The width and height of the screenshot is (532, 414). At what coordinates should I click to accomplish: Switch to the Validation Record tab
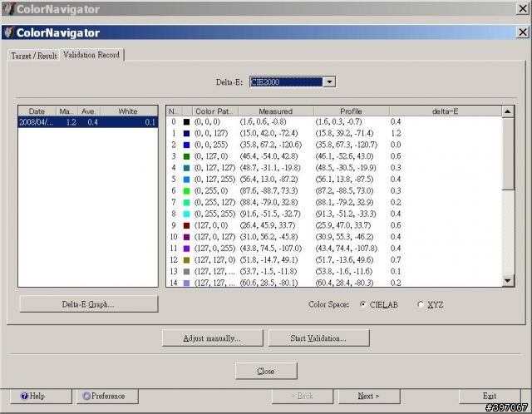[91, 55]
